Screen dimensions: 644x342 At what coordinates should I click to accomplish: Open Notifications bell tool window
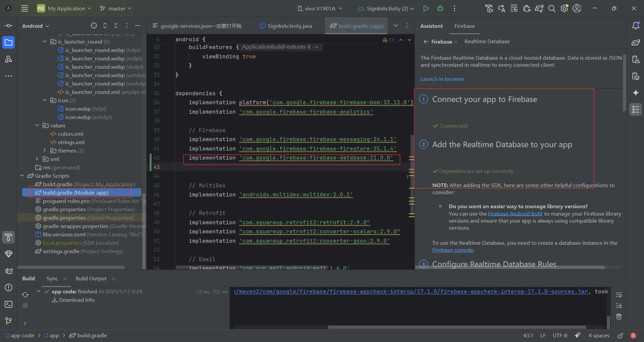(x=636, y=26)
